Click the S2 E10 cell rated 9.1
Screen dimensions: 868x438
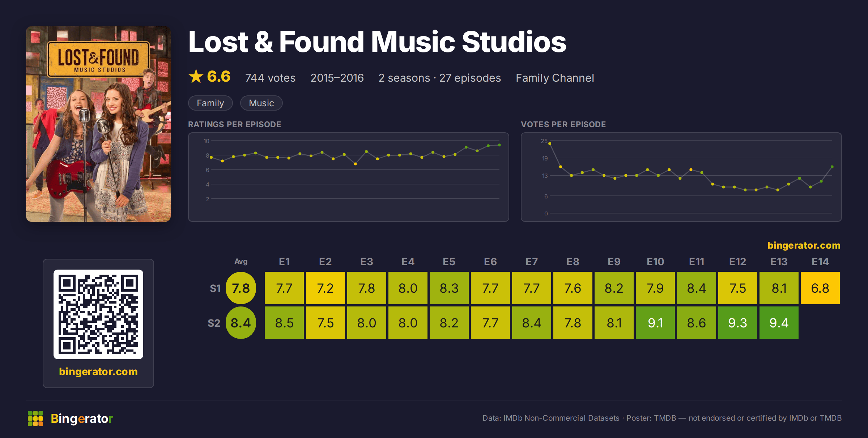pyautogui.click(x=655, y=323)
